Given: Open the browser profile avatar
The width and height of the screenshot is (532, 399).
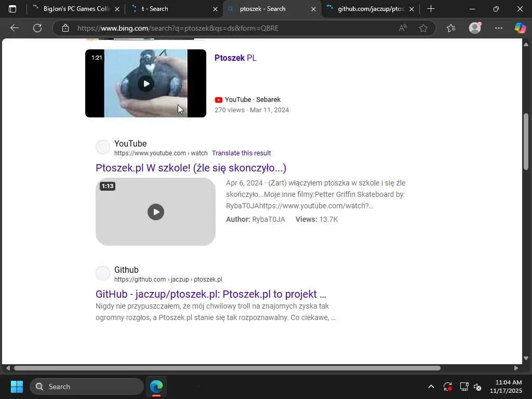Looking at the screenshot, I should pos(475,28).
